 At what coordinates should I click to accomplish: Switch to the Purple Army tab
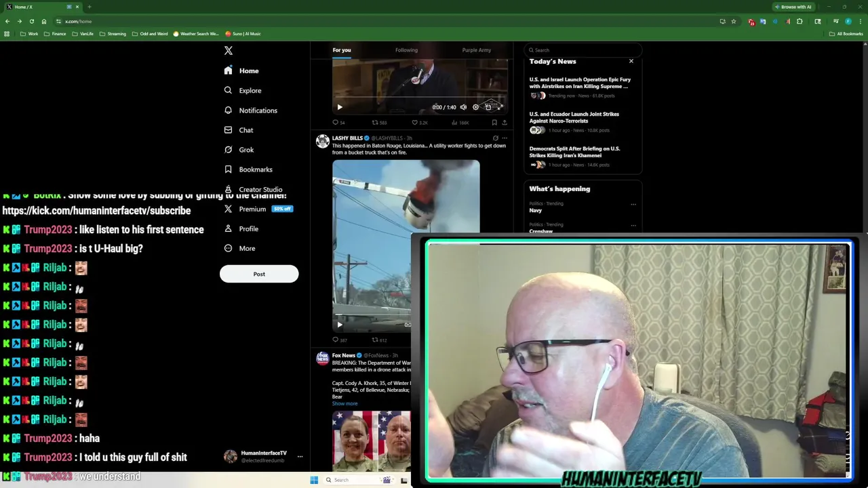coord(477,50)
